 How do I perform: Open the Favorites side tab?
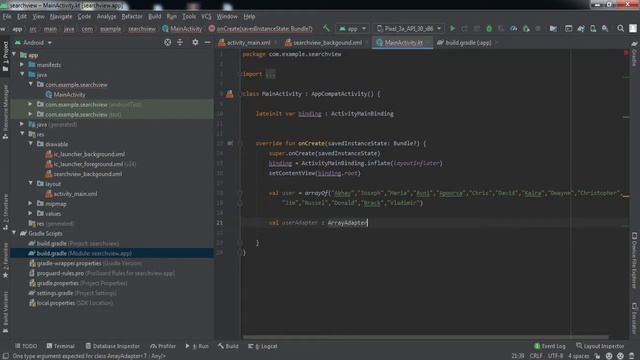(x=5, y=261)
